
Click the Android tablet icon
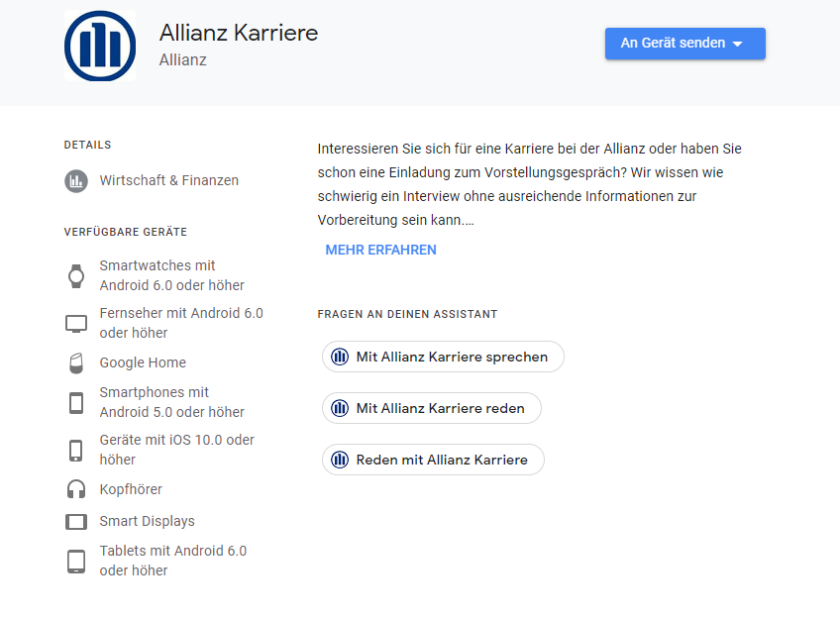tap(76, 562)
